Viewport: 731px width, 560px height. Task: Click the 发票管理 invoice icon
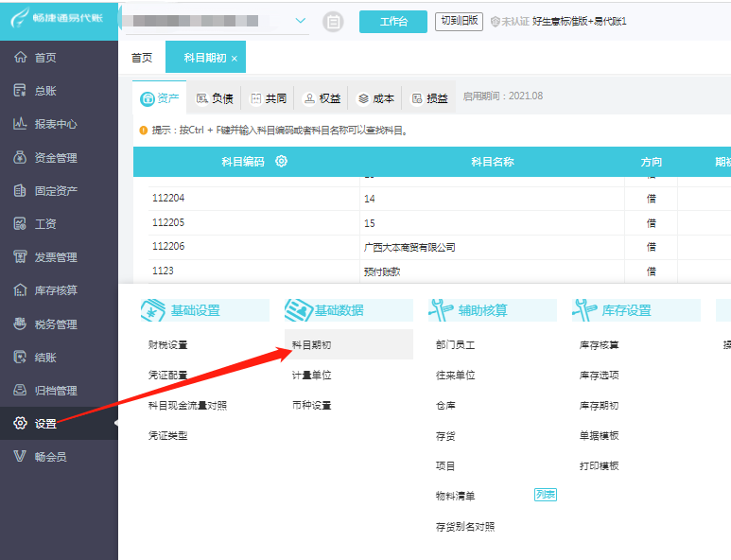[x=20, y=256]
